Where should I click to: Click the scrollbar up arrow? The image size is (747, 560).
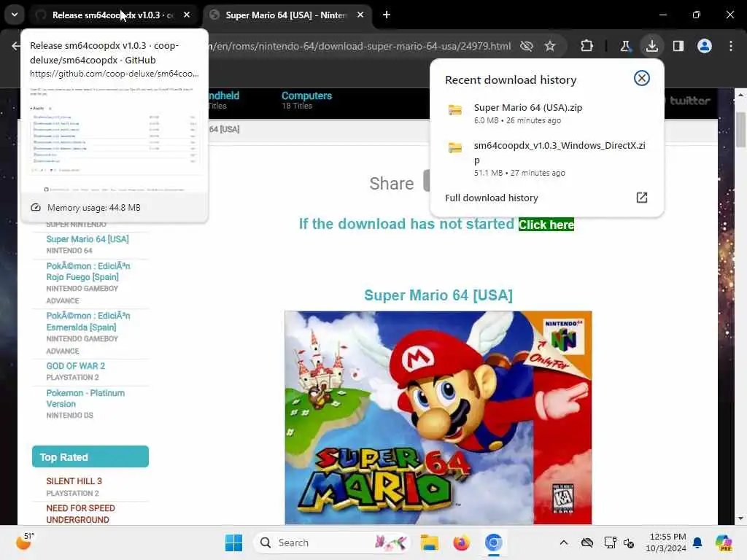(740, 96)
